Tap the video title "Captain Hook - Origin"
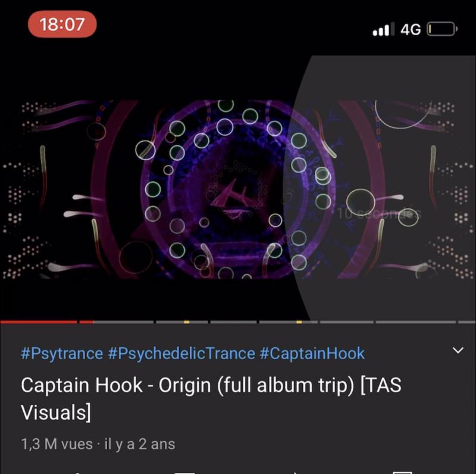This screenshot has height=474, width=476. [x=115, y=385]
